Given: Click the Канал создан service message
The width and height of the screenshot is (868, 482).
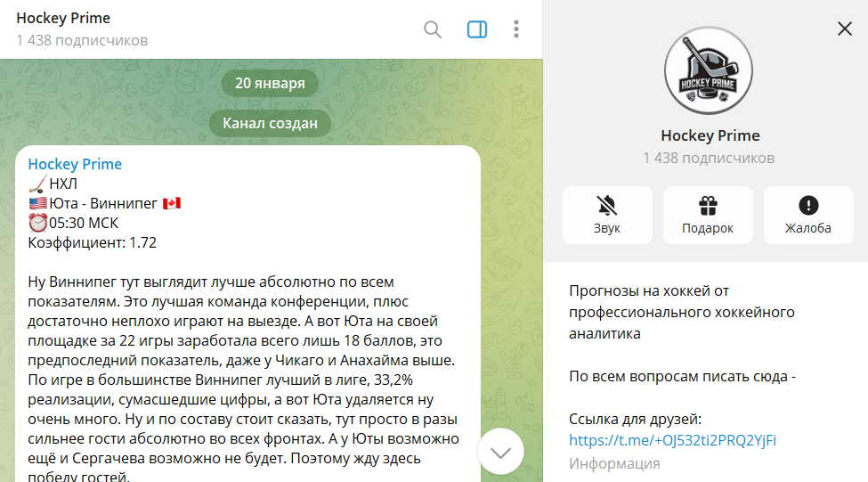Looking at the screenshot, I should (270, 124).
